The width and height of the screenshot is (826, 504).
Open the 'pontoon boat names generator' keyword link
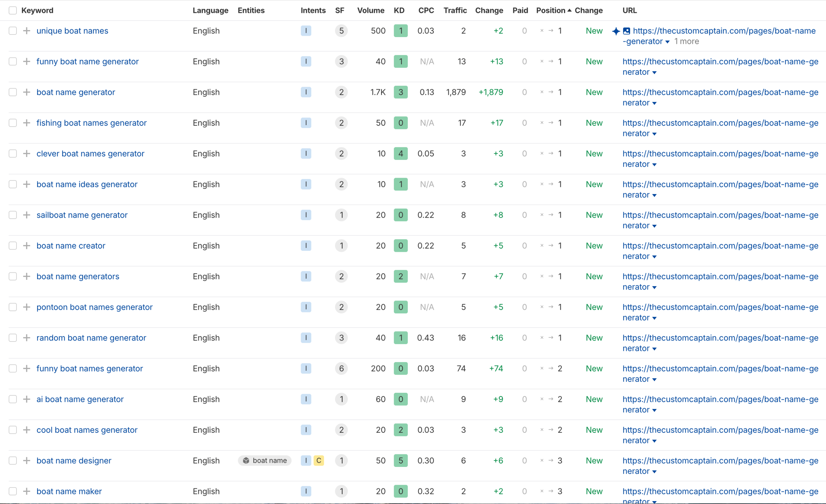point(94,307)
